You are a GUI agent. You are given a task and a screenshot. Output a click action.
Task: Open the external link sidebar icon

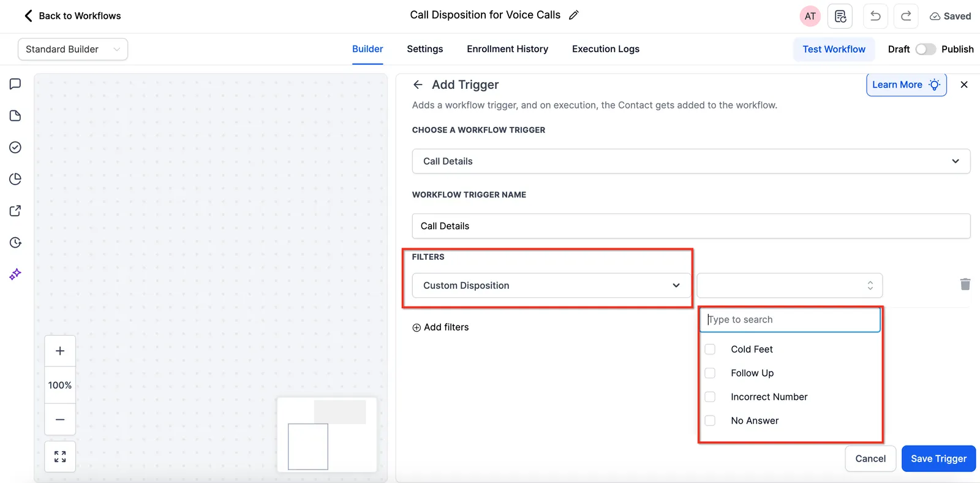[x=15, y=211]
